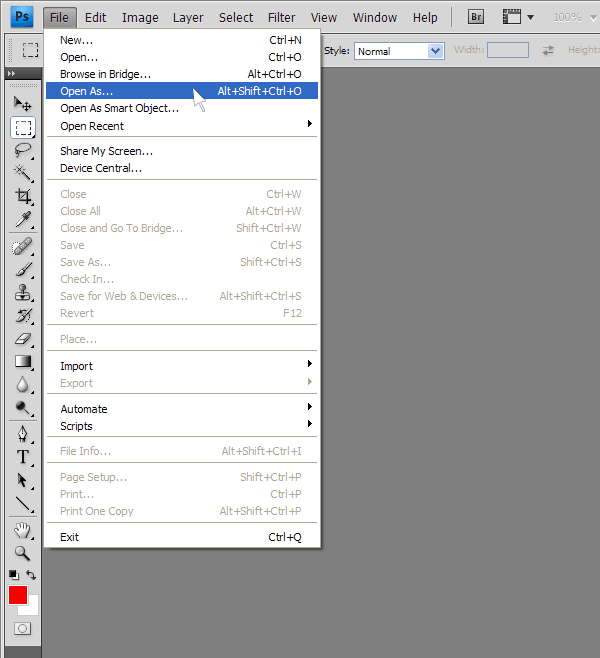Screen dimensions: 600x658
Task: Toggle Quick Mask mode
Action: coord(23,629)
